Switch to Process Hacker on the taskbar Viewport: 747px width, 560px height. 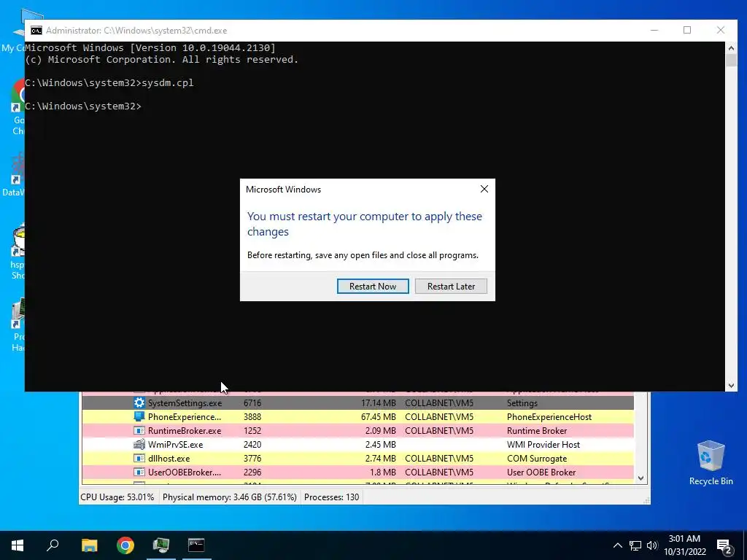coord(161,545)
